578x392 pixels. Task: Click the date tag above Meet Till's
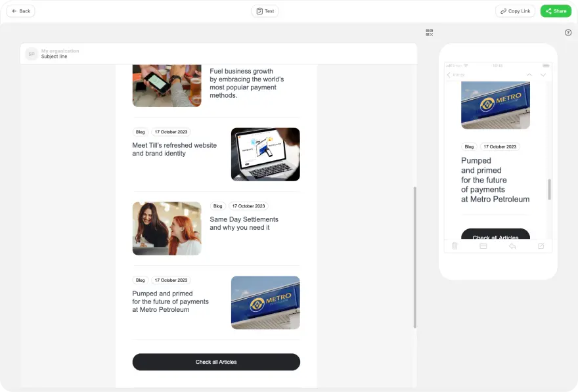(171, 132)
